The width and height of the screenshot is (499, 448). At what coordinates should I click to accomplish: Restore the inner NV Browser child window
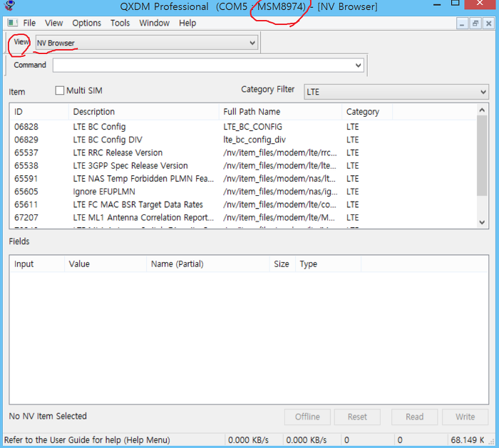click(x=475, y=24)
